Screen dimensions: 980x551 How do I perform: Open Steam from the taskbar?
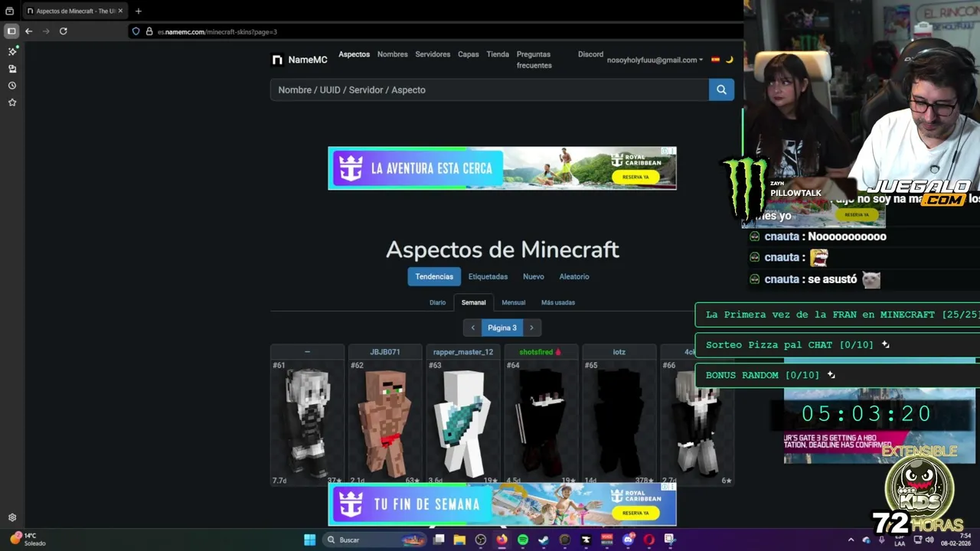(544, 540)
